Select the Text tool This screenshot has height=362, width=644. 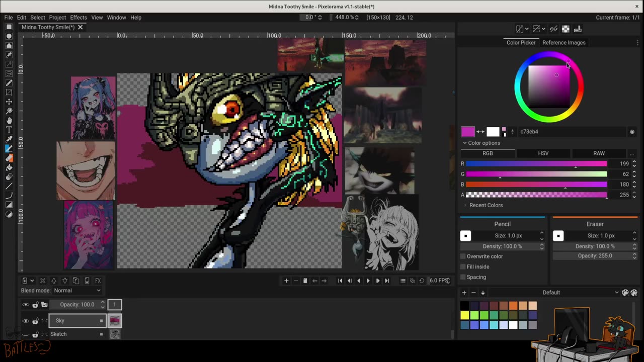pyautogui.click(x=9, y=130)
